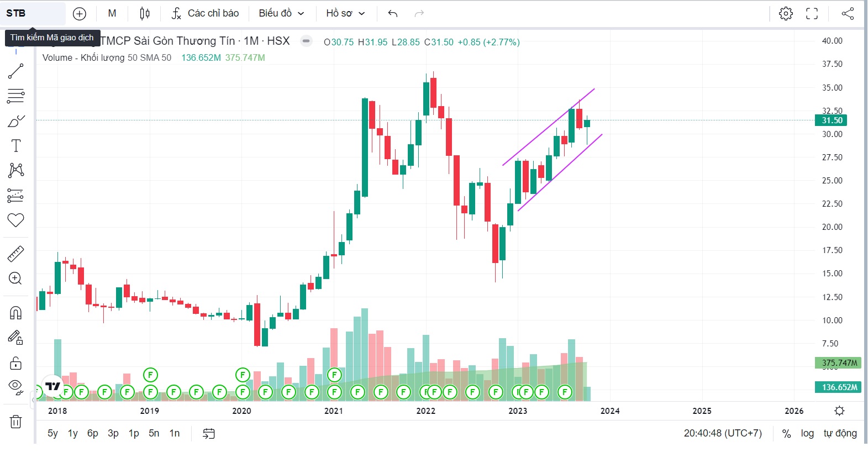Image resolution: width=868 pixels, height=452 pixels.
Task: Click the lower purple channel line
Action: [x=560, y=172]
